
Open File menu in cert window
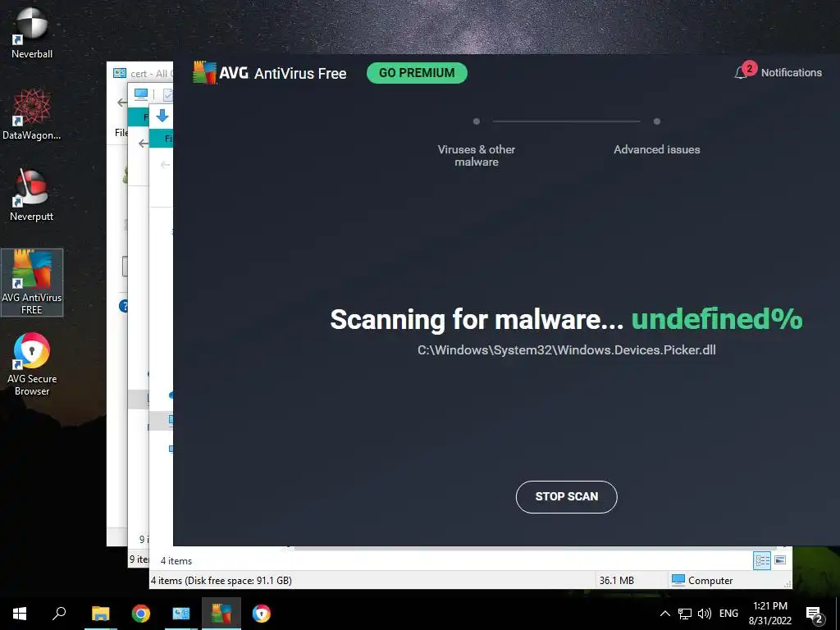[121, 132]
